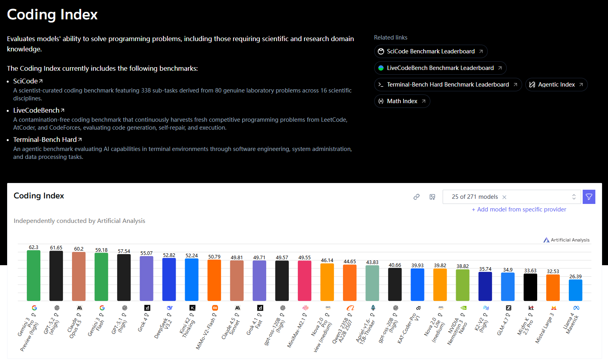Screen dimensions: 608x364
Task: Open the Math Index related link
Action: coord(402,101)
